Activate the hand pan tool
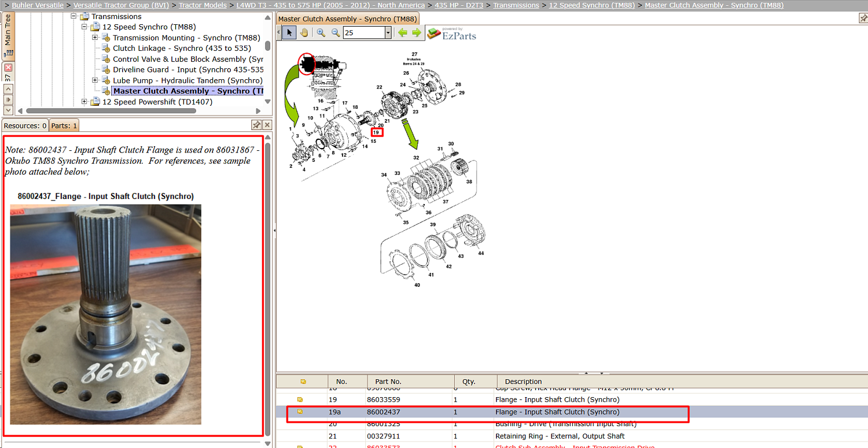The height and width of the screenshot is (448, 868). pyautogui.click(x=304, y=33)
